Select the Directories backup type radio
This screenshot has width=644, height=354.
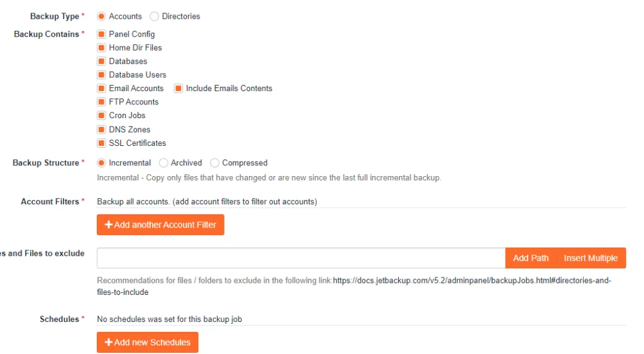(154, 16)
